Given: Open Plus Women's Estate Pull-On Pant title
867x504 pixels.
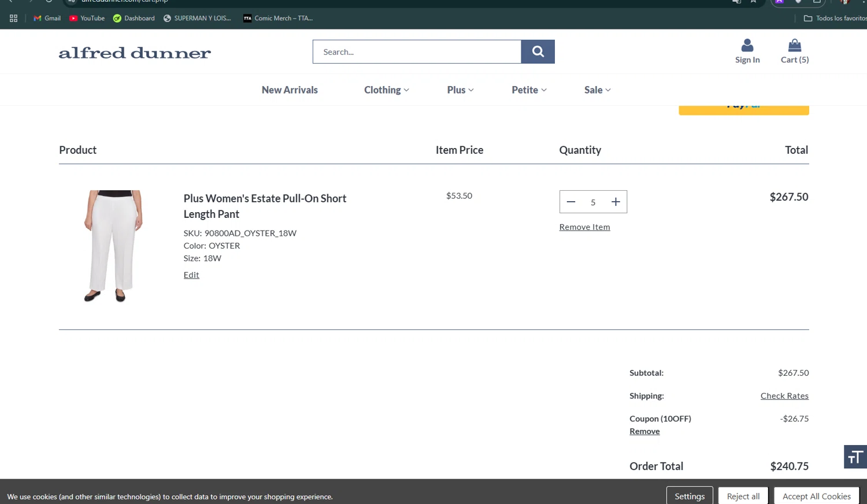Looking at the screenshot, I should click(265, 206).
